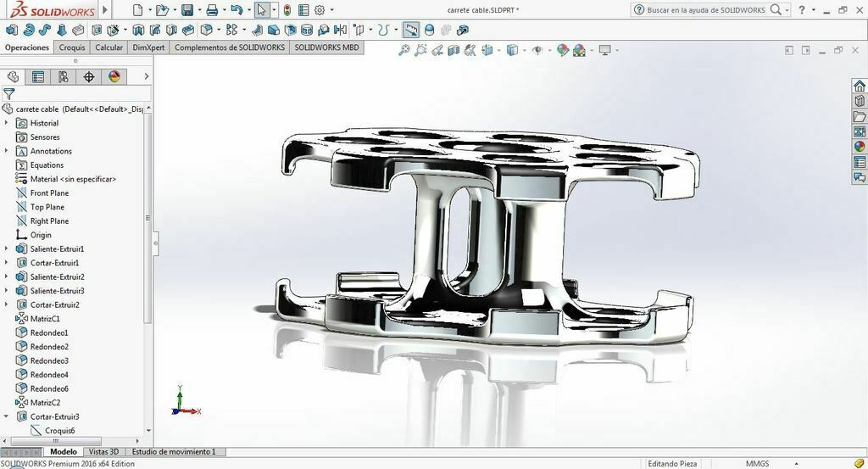Open File Properties list icon
868x469 pixels.
click(303, 10)
